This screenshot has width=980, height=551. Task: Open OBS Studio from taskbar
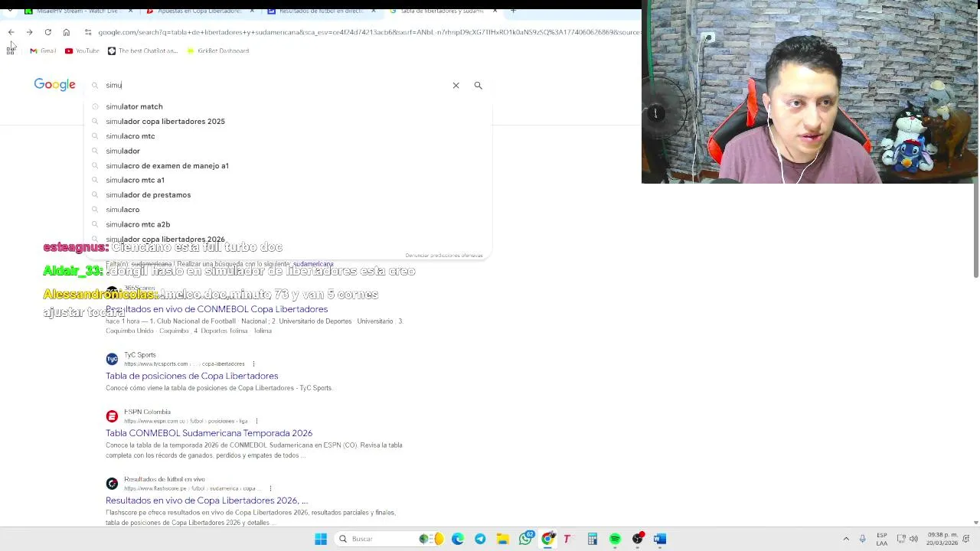point(638,539)
